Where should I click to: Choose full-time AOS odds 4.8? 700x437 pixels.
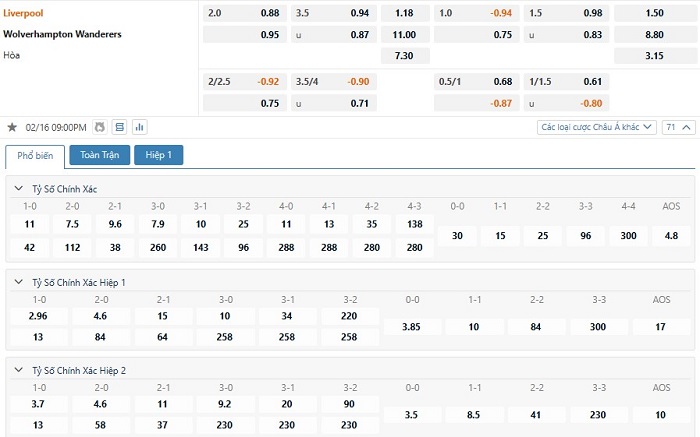(671, 236)
